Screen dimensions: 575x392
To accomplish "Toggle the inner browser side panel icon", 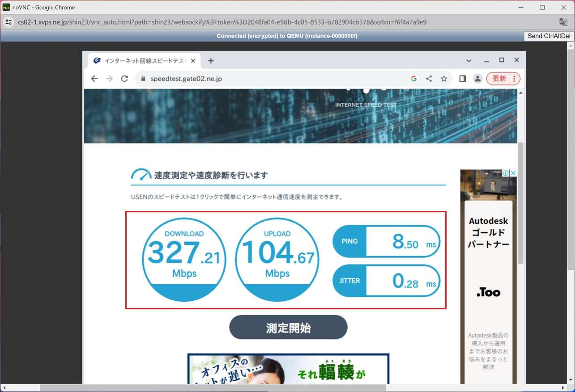I will [x=463, y=79].
